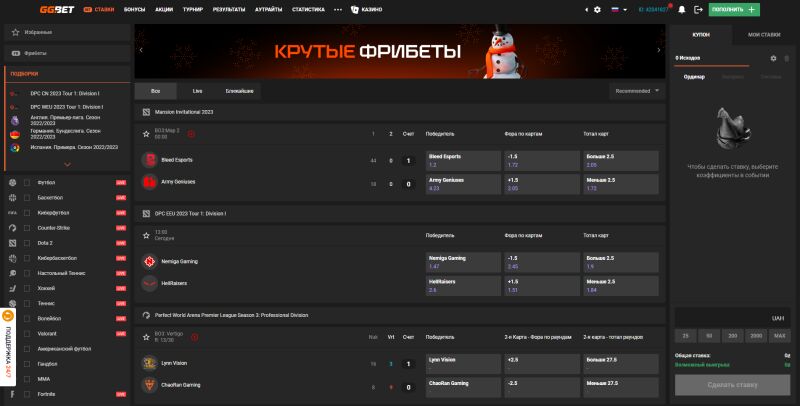
Task: Open the Mansion Invitational 2023 tournament header
Action: click(400, 112)
